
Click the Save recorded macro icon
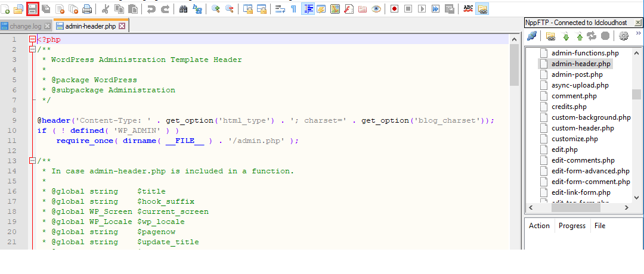[450, 8]
